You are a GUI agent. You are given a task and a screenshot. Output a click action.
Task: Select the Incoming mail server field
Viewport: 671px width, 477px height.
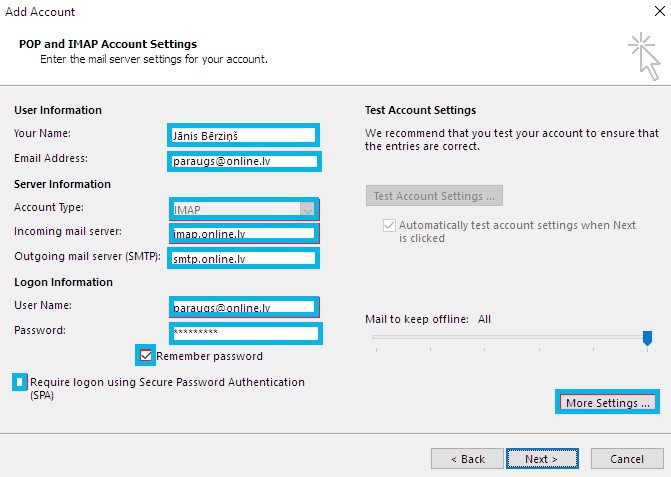[244, 234]
